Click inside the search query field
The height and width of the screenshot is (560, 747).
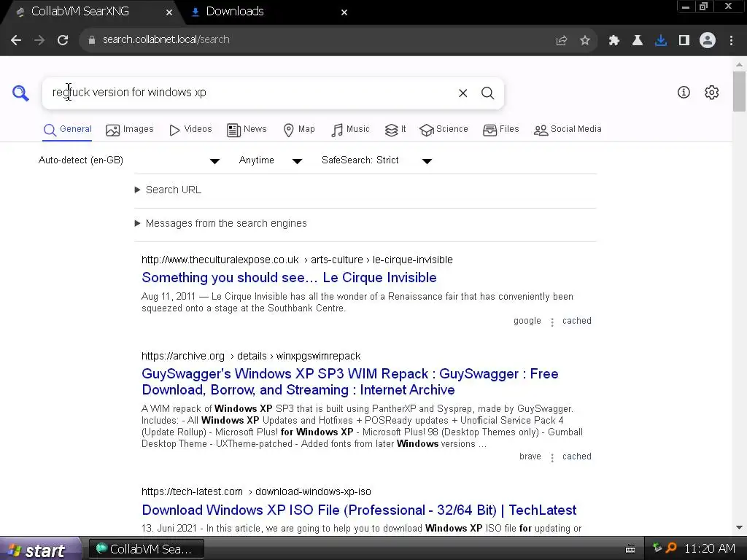pyautogui.click(x=250, y=93)
